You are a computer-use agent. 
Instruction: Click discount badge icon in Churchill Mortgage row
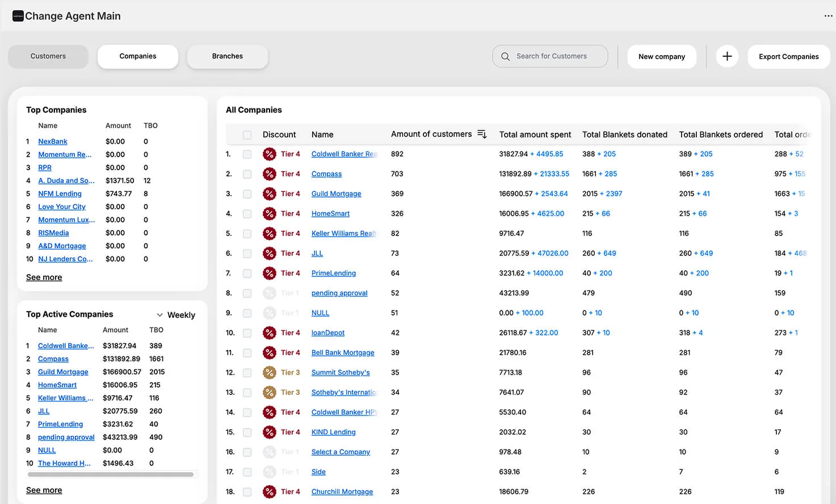point(270,492)
